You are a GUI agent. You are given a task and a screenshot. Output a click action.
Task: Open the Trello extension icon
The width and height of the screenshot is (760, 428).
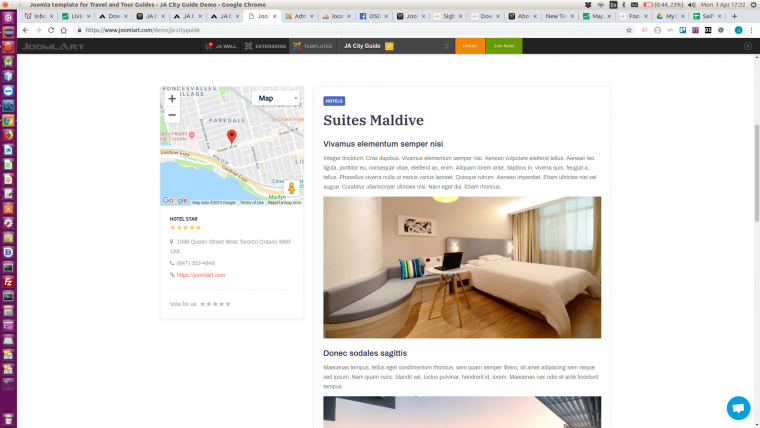pos(682,30)
